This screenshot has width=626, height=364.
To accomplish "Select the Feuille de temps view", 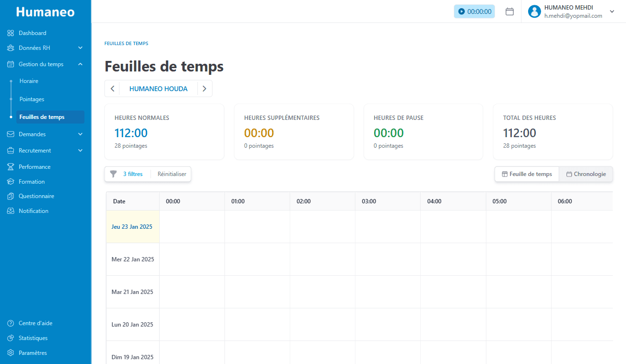I will pyautogui.click(x=527, y=174).
